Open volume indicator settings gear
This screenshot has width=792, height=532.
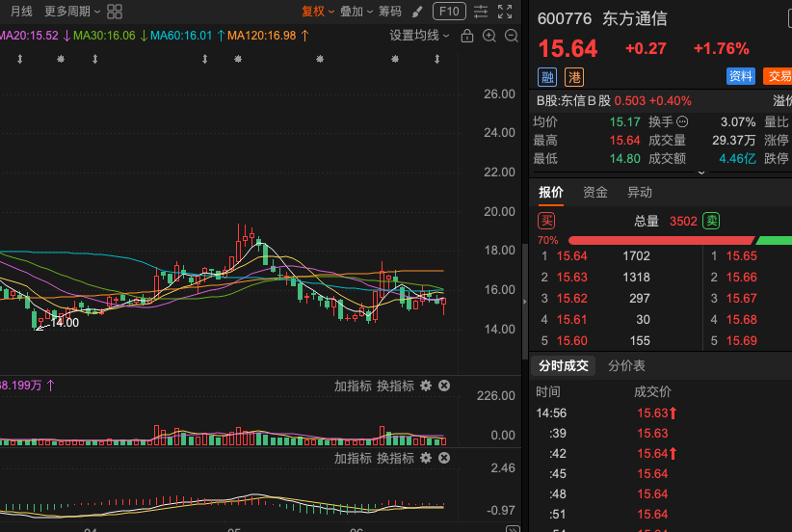(426, 386)
